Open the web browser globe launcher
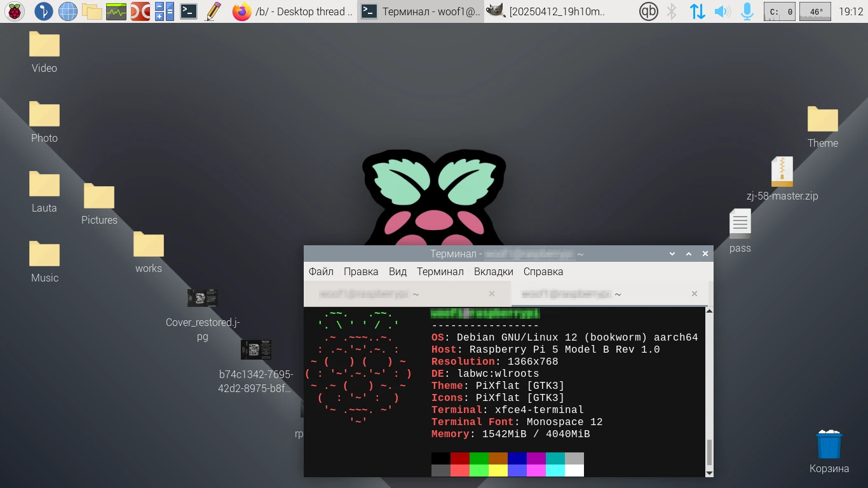 [67, 11]
